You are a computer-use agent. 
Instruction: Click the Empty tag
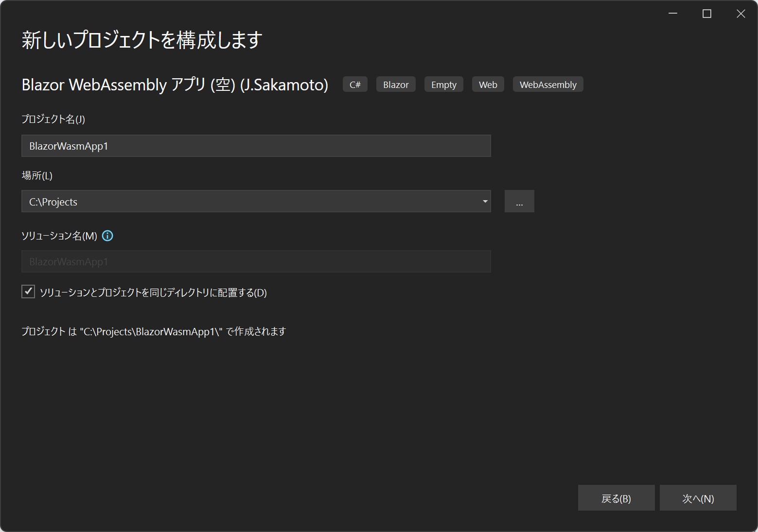444,85
